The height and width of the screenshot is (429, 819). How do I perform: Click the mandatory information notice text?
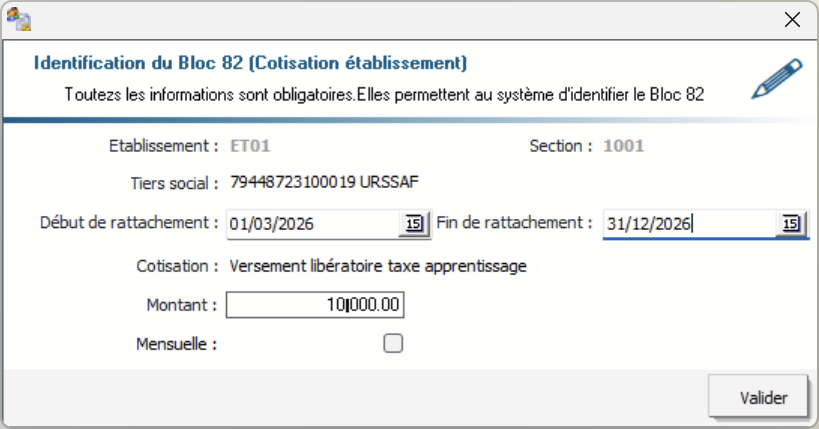pos(385,96)
